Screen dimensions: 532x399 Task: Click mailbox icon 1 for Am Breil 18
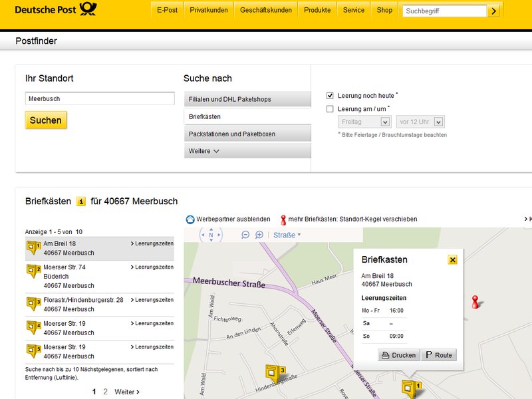[x=34, y=248]
